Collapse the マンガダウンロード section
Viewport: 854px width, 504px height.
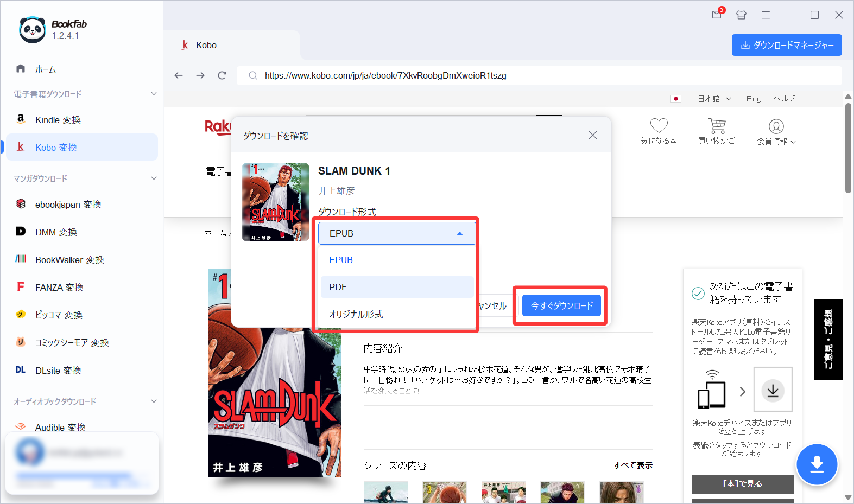(x=154, y=178)
